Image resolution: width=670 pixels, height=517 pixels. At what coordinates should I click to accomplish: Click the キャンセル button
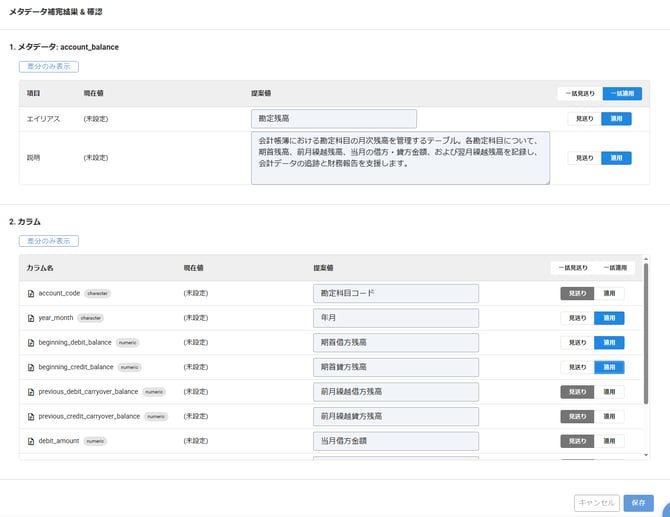[596, 503]
